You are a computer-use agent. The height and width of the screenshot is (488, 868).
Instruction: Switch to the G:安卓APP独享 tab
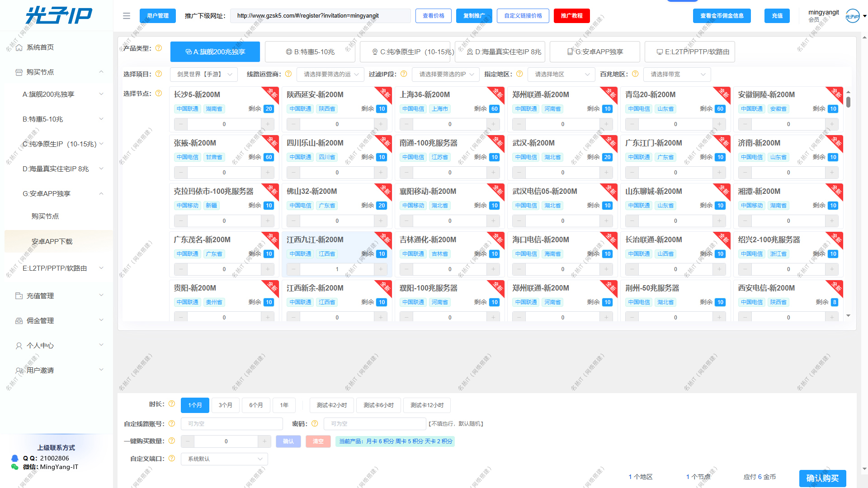point(594,52)
